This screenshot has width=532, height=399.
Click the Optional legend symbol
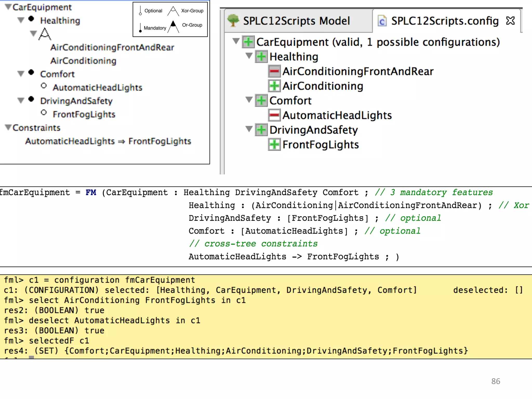point(140,11)
